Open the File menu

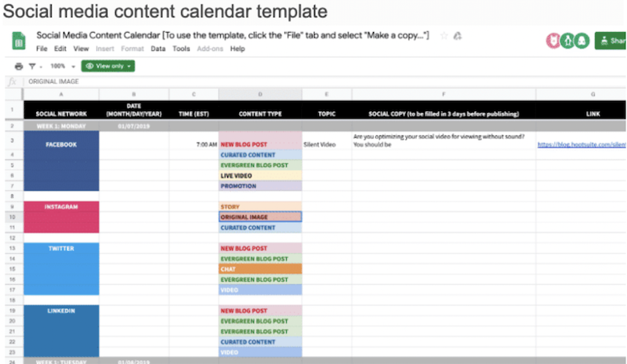(x=42, y=49)
